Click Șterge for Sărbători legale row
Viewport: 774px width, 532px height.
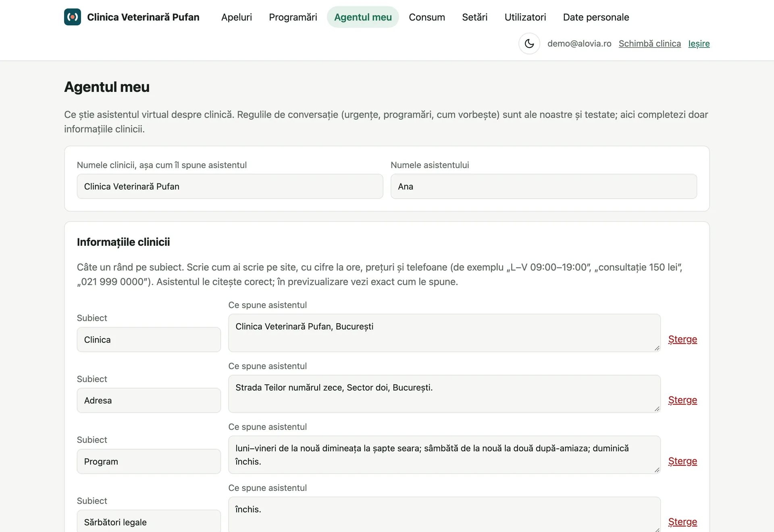pyautogui.click(x=682, y=522)
